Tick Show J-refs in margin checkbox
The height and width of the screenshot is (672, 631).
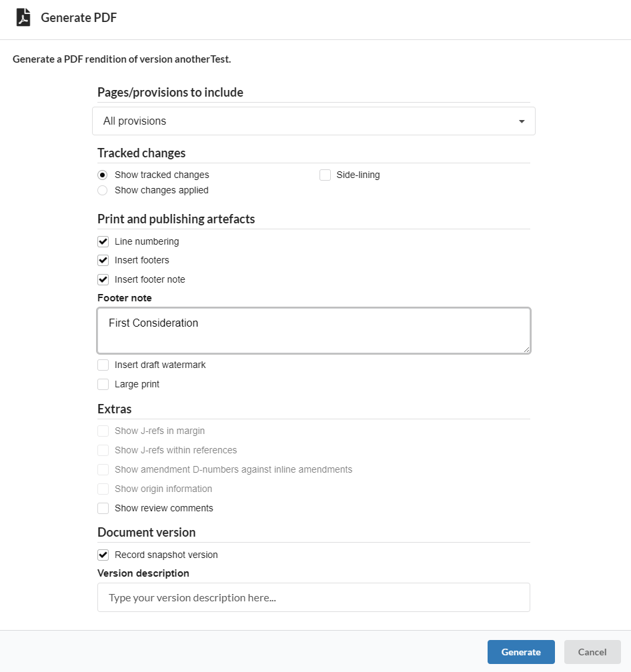point(103,431)
